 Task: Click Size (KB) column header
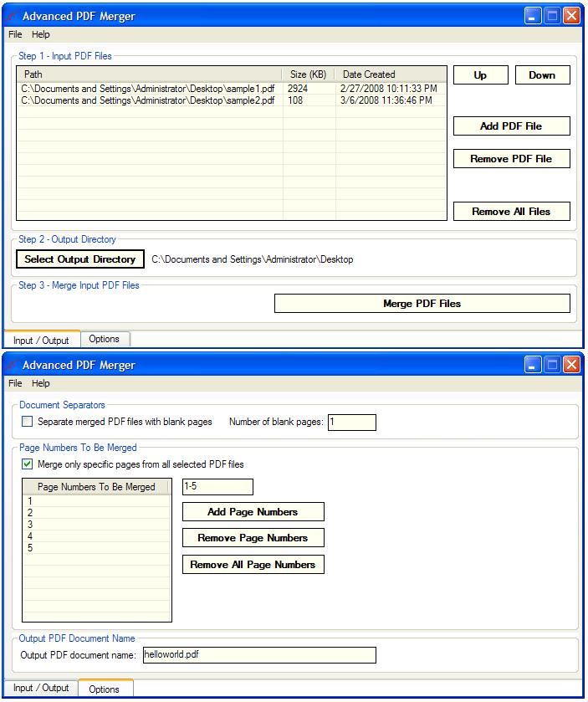coord(309,74)
